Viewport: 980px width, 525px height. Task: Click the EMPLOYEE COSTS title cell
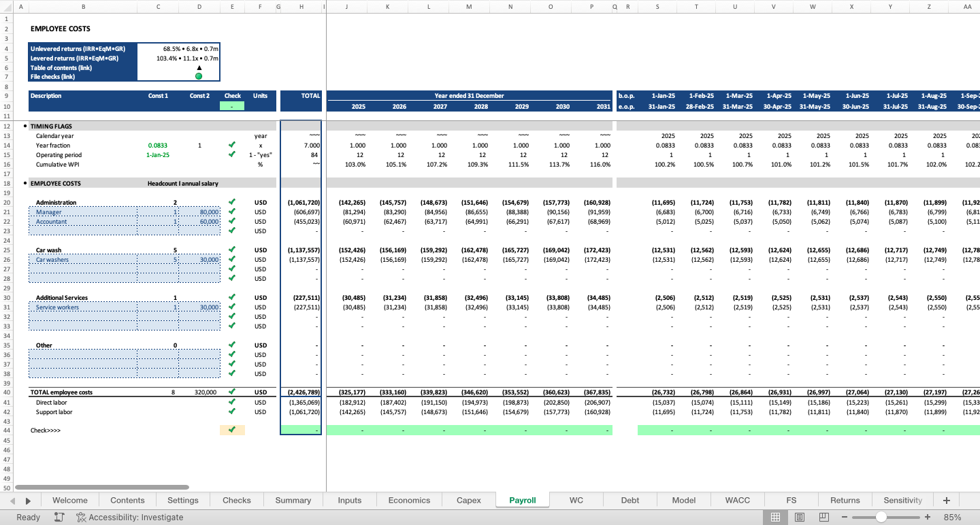(61, 29)
